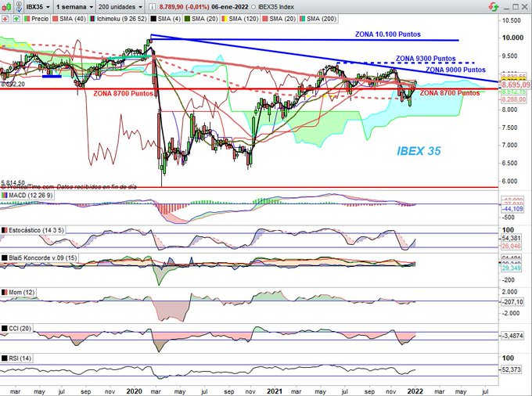Maximize the chart window
Screen dimensions: 532x396
coord(516,7)
